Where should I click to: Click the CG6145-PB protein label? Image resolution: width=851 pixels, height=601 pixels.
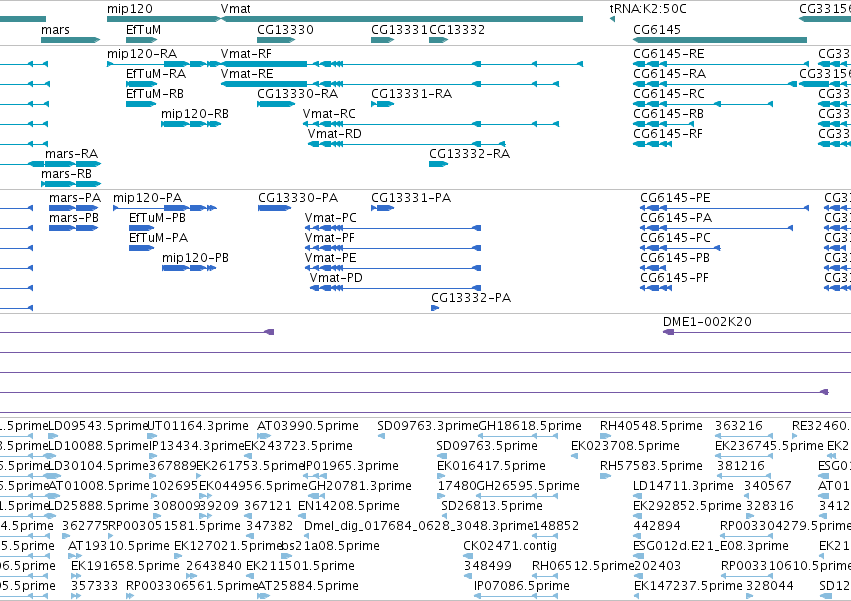pyautogui.click(x=675, y=258)
